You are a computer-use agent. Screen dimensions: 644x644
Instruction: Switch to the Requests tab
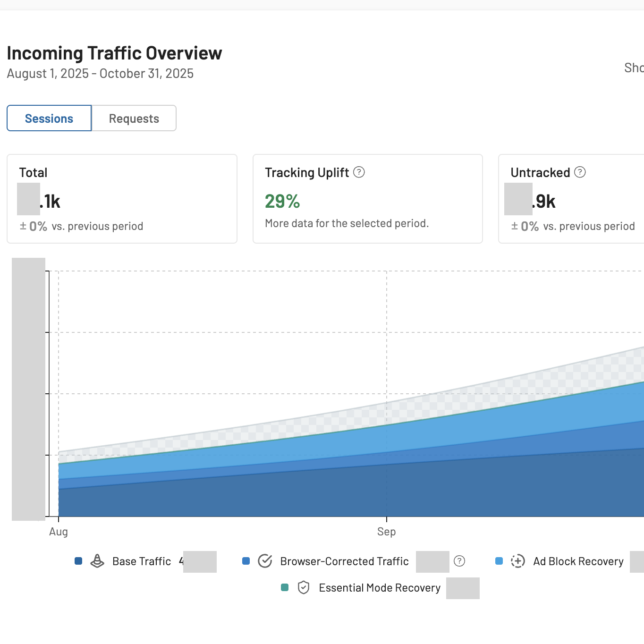tap(134, 119)
